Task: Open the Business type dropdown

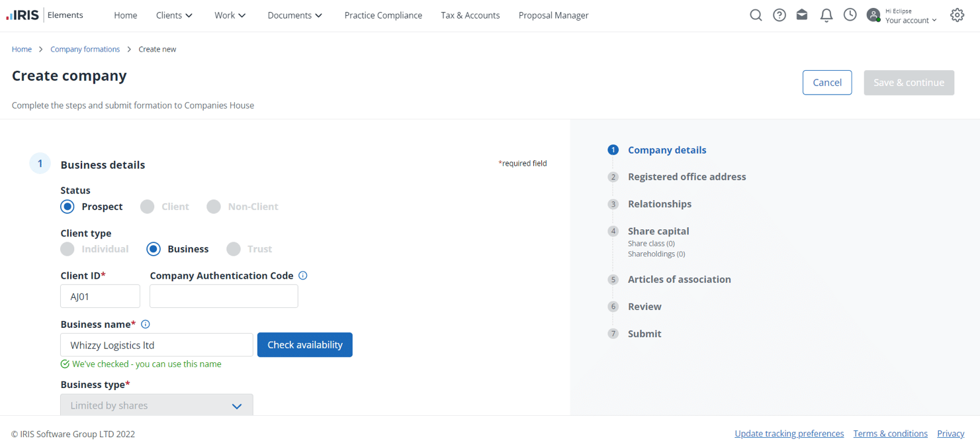Action: (156, 405)
